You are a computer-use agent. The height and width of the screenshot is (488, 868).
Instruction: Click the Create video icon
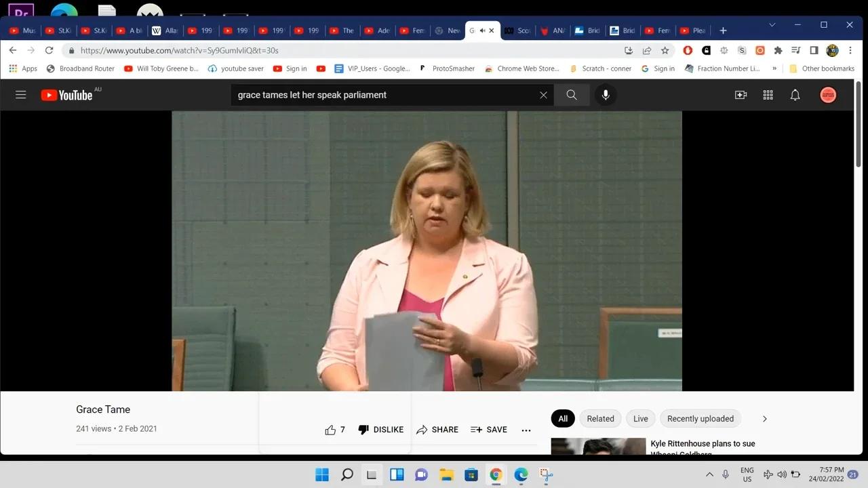[x=741, y=95]
